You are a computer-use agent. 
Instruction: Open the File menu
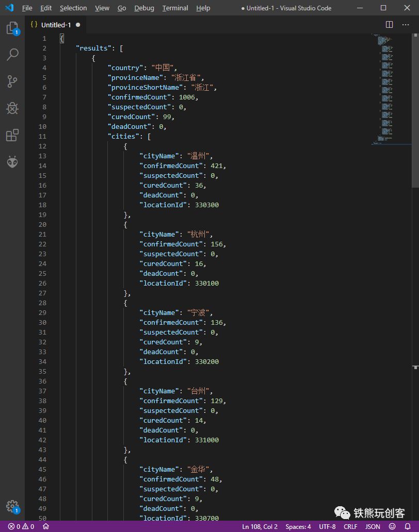point(27,8)
